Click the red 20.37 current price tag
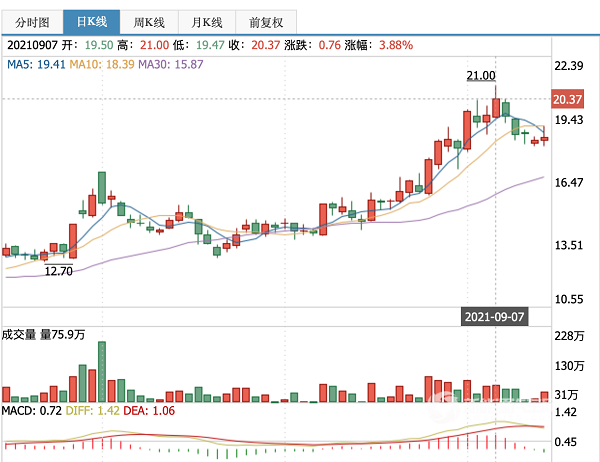600x462 pixels. point(566,99)
